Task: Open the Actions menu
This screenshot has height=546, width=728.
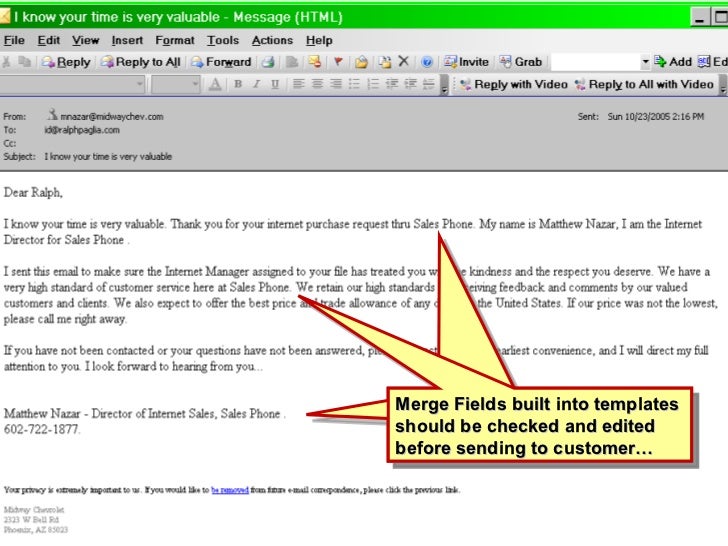Action: [273, 40]
